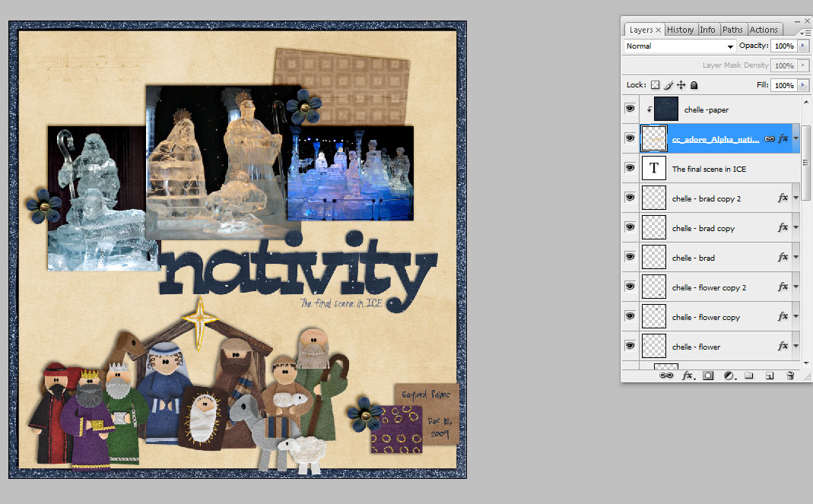Click the Link layers icon at panel bottom
This screenshot has width=813, height=504.
[666, 376]
